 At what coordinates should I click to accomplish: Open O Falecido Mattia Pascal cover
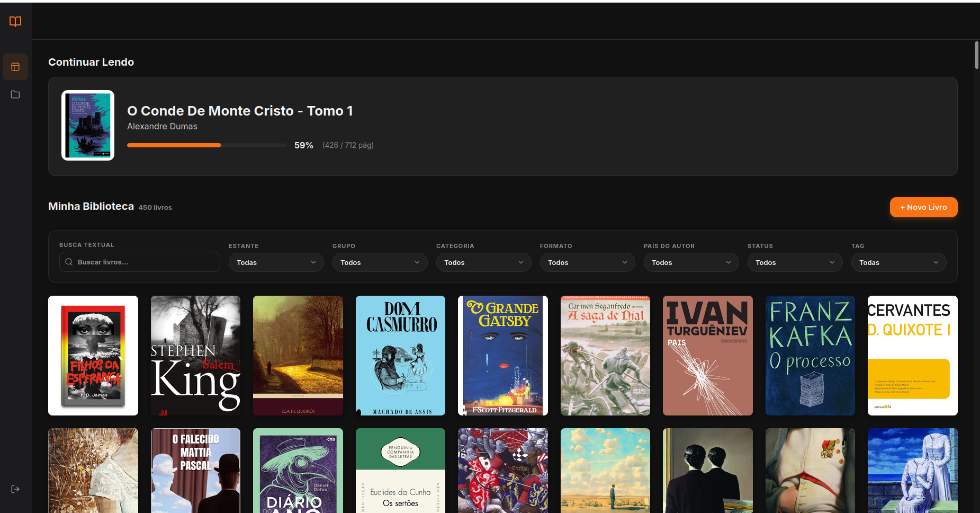pyautogui.click(x=195, y=471)
